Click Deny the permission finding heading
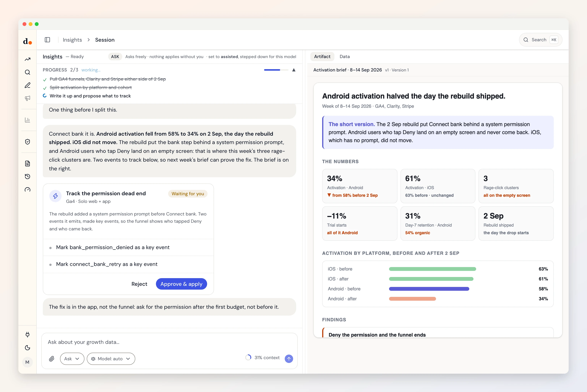 [377, 335]
